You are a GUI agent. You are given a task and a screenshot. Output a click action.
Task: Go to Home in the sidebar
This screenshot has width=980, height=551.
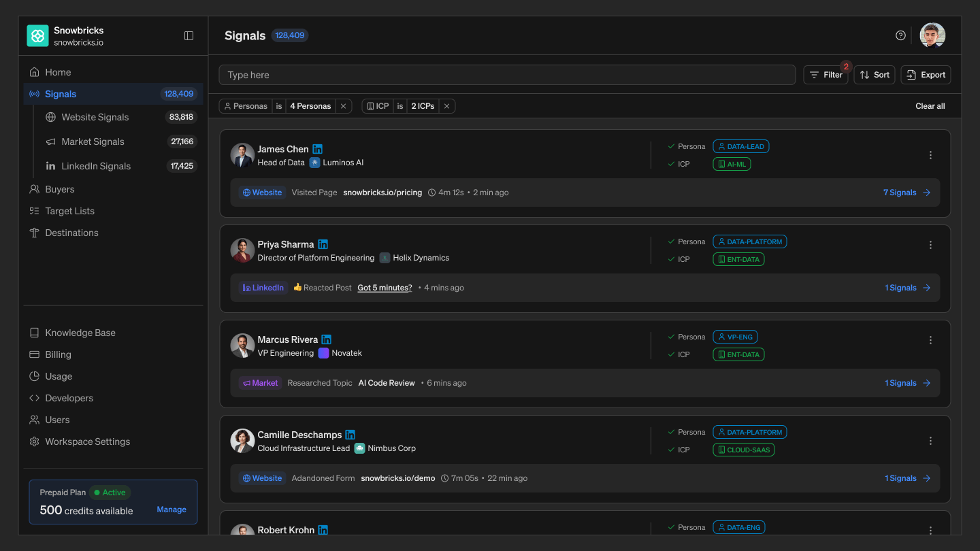click(x=113, y=72)
